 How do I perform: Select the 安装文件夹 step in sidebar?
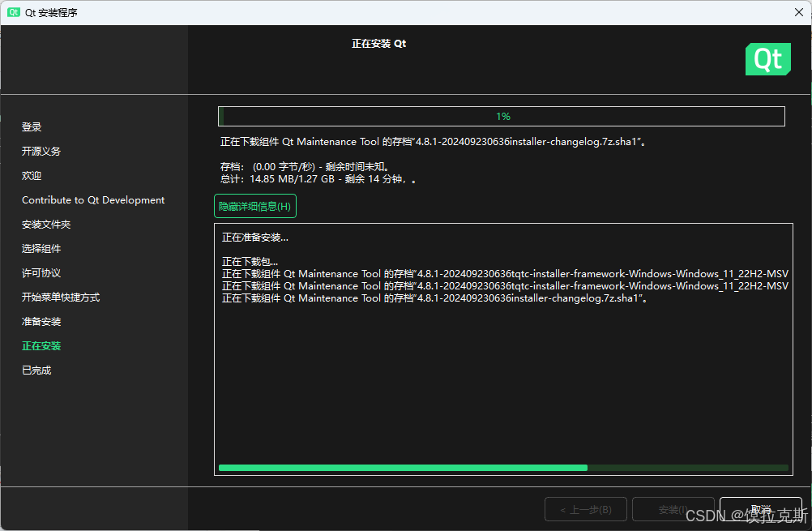pos(46,225)
